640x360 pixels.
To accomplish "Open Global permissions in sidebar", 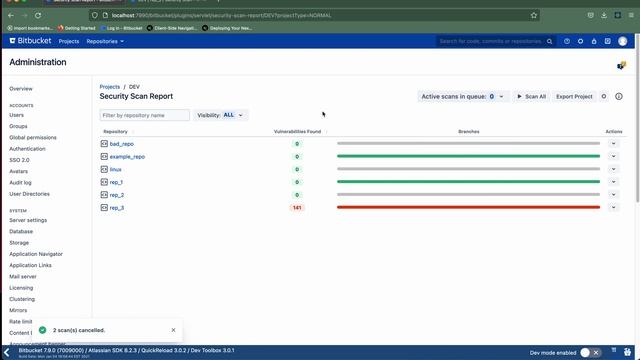I will pos(33,138).
